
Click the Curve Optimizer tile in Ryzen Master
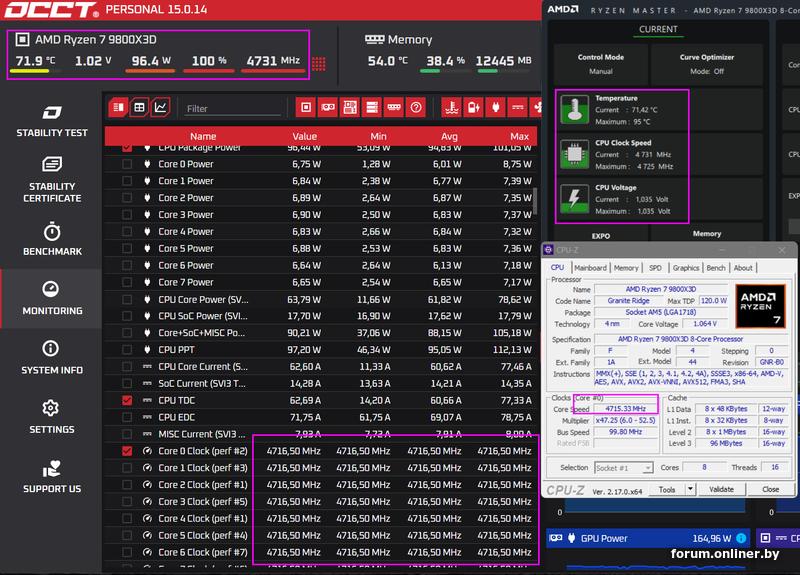pos(707,64)
